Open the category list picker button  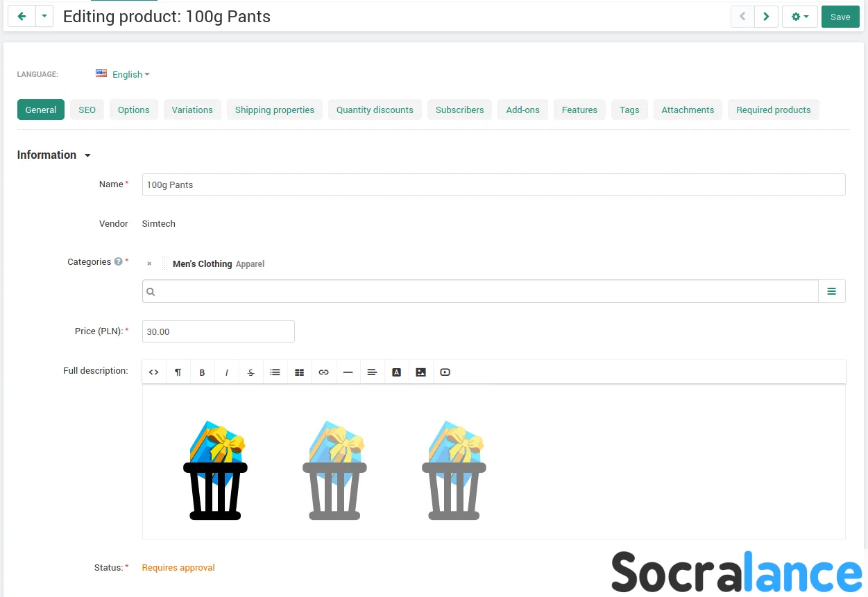[832, 291]
